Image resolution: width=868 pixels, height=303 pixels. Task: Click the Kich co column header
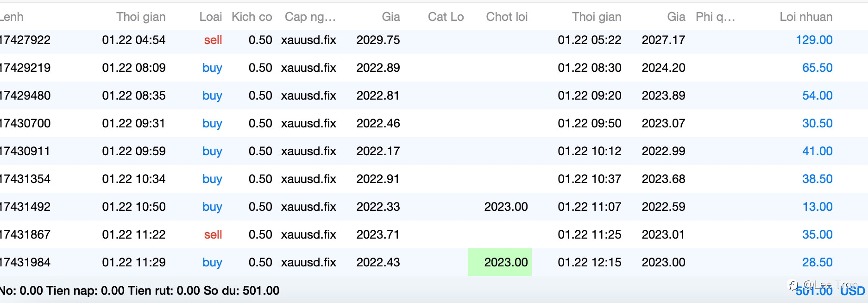[252, 17]
